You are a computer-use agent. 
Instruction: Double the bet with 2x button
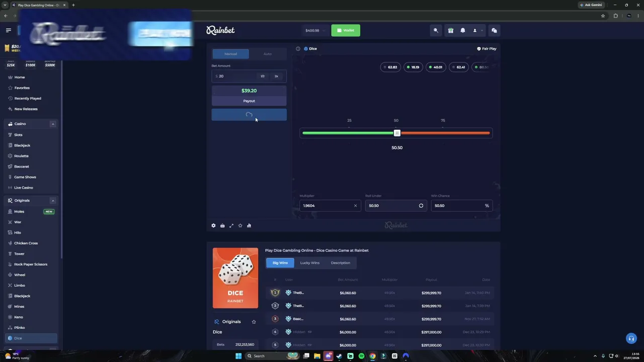(276, 76)
